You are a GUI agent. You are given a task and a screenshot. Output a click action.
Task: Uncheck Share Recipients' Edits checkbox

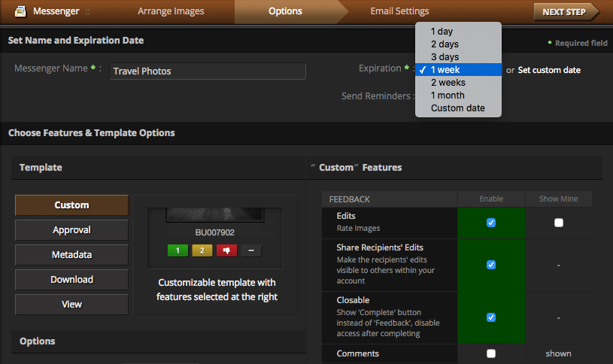click(x=491, y=265)
